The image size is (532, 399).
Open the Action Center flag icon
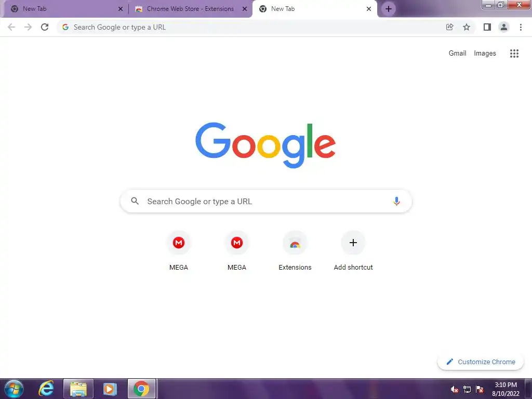pyautogui.click(x=480, y=390)
